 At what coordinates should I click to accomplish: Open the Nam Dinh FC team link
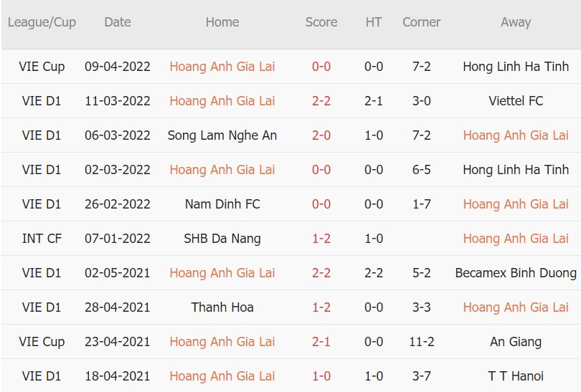[222, 204]
